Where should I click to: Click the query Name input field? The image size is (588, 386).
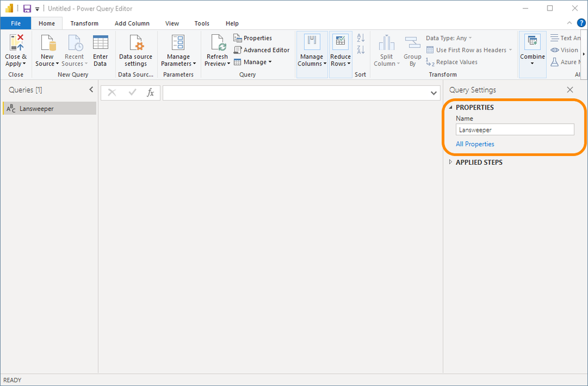[514, 129]
